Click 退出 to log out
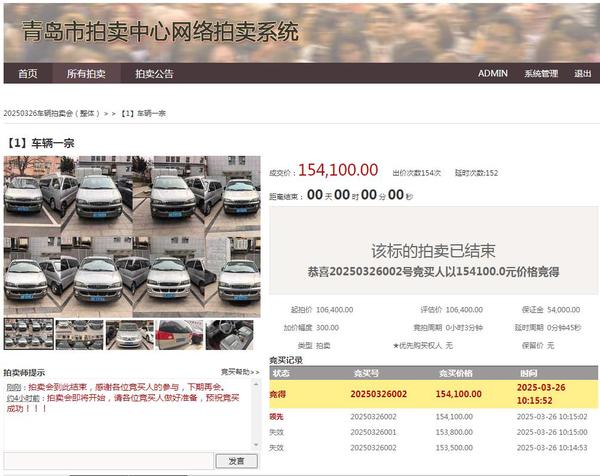 pyautogui.click(x=583, y=73)
